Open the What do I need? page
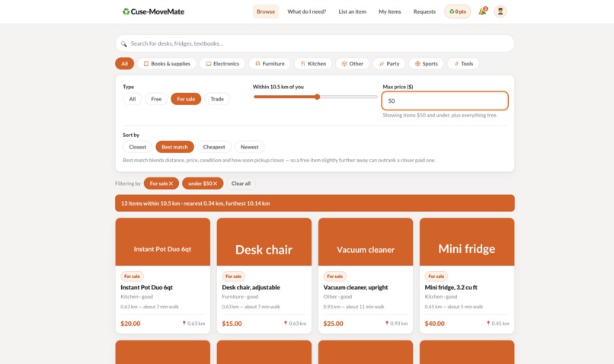The height and width of the screenshot is (364, 614). click(x=306, y=11)
